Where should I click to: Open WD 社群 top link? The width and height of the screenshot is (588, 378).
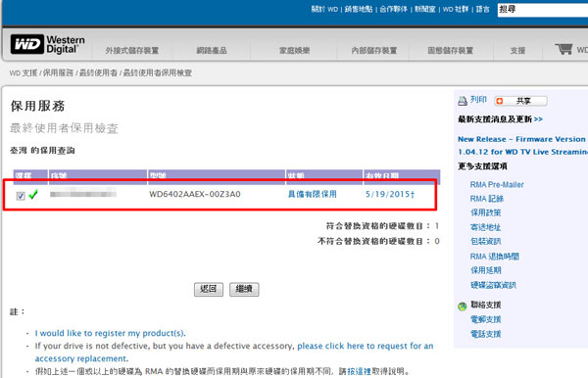click(456, 9)
